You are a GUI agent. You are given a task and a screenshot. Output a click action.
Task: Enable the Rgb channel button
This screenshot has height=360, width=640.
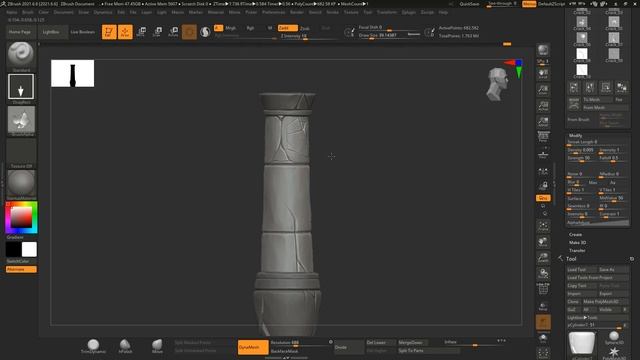pyautogui.click(x=250, y=28)
